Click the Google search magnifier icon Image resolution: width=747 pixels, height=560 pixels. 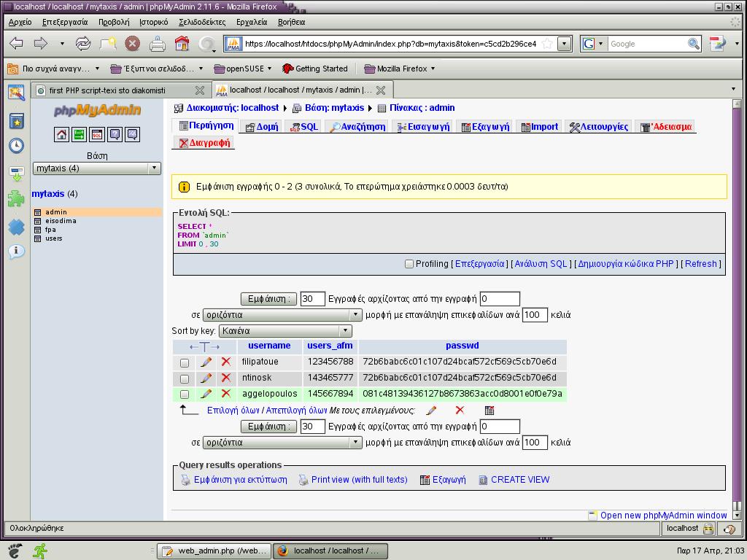pos(694,44)
